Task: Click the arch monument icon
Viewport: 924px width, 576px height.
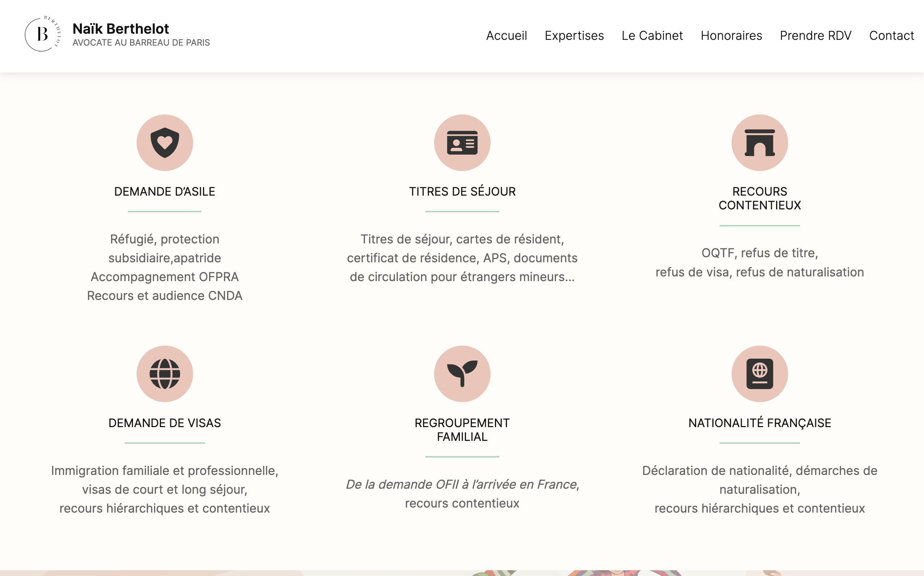Action: (759, 143)
